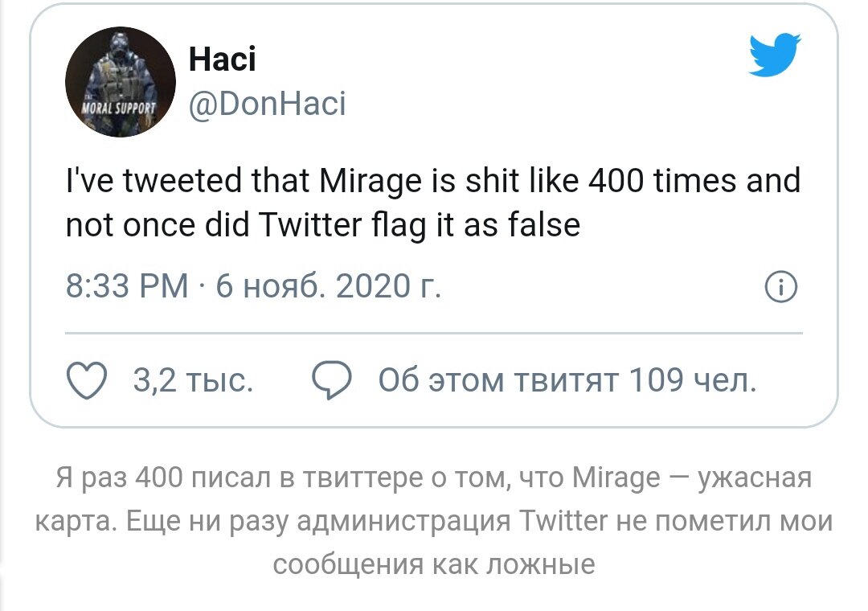The image size is (868, 611).
Task: Tap the like counter heart outline
Action: [86, 378]
